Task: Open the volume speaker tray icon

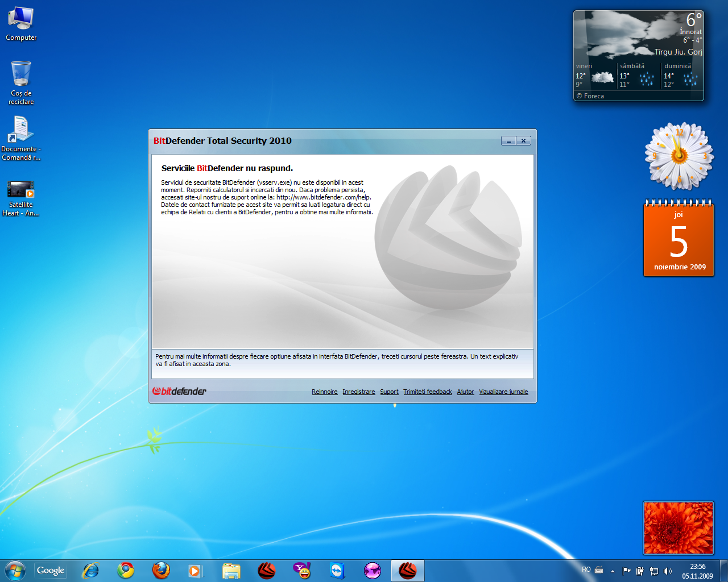Action: [668, 571]
